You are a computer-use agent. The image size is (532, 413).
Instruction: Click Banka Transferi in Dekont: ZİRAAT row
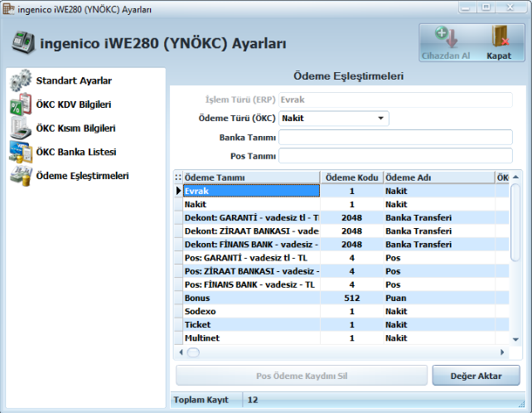point(439,231)
